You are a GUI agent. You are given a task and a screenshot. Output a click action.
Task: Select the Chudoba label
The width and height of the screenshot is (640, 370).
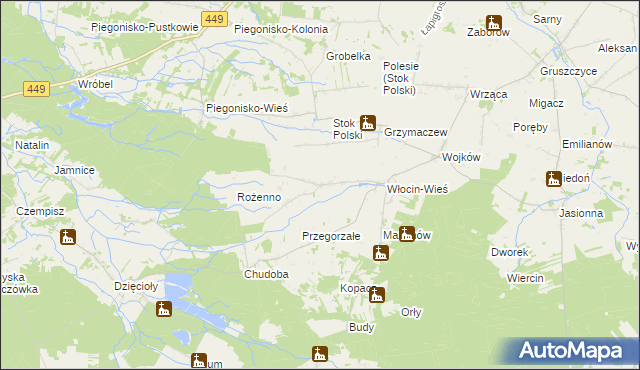[x=266, y=275]
